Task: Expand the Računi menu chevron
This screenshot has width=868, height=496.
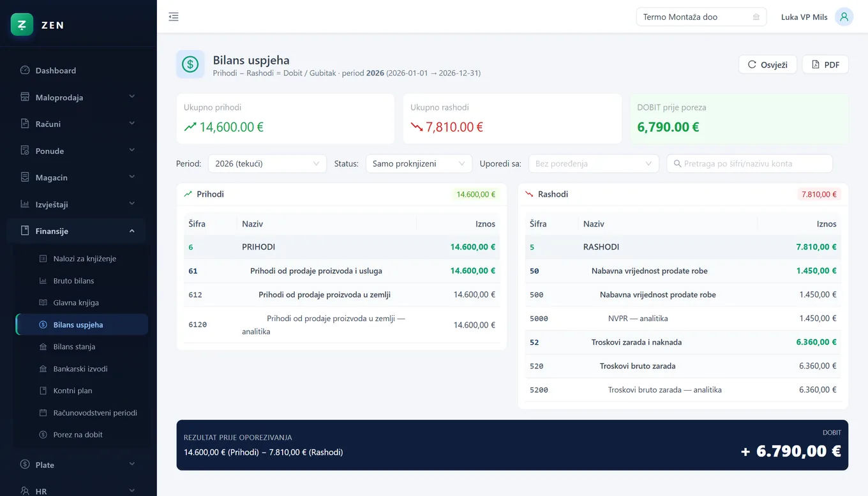Action: coord(132,123)
